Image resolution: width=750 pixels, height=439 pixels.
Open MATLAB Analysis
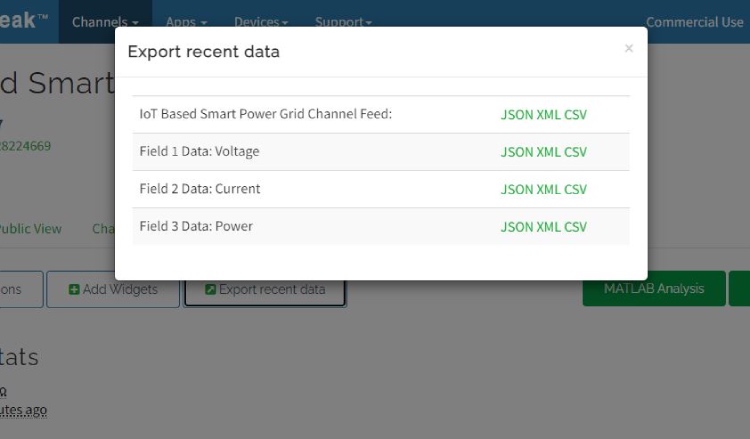pos(654,288)
